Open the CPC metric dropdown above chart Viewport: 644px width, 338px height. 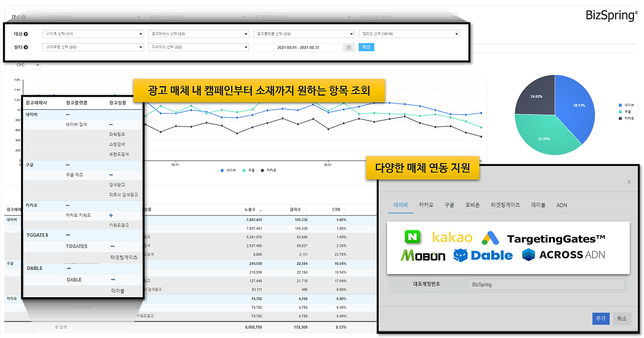point(27,65)
